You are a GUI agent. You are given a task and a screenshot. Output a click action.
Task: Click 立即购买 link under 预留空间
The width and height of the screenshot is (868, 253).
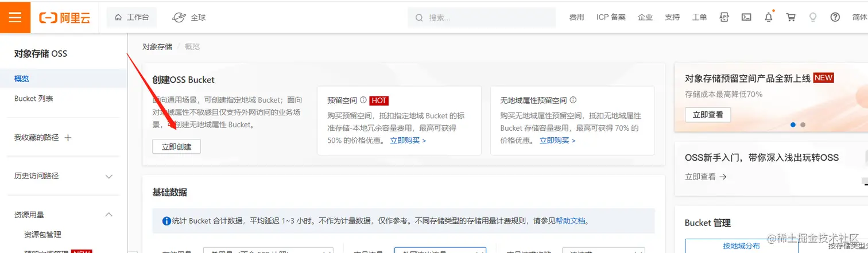408,140
